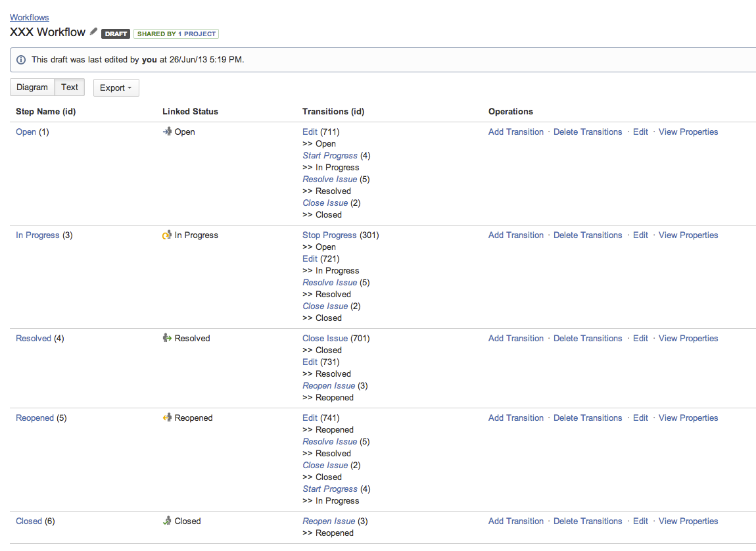The image size is (756, 551).
Task: View Properties of the Closed step
Action: tap(688, 521)
